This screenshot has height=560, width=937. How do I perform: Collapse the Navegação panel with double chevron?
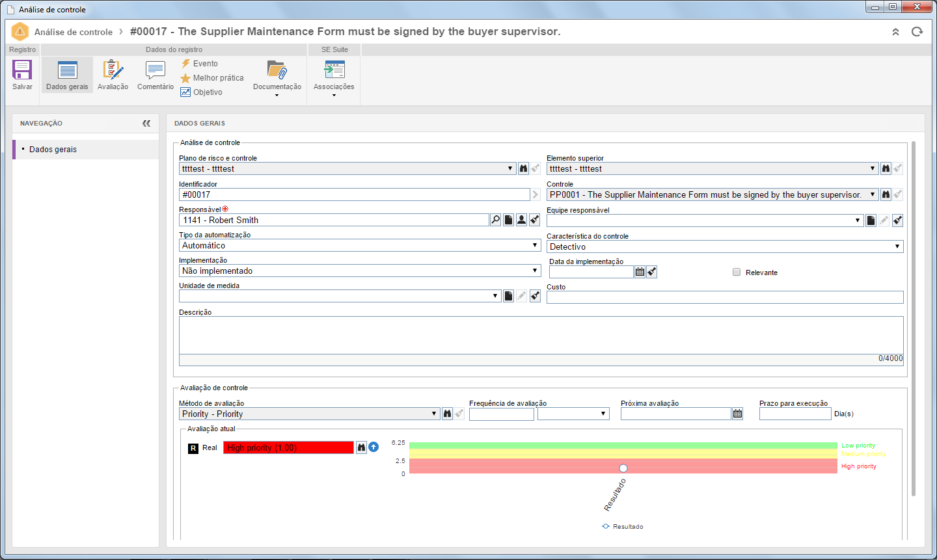click(x=146, y=123)
